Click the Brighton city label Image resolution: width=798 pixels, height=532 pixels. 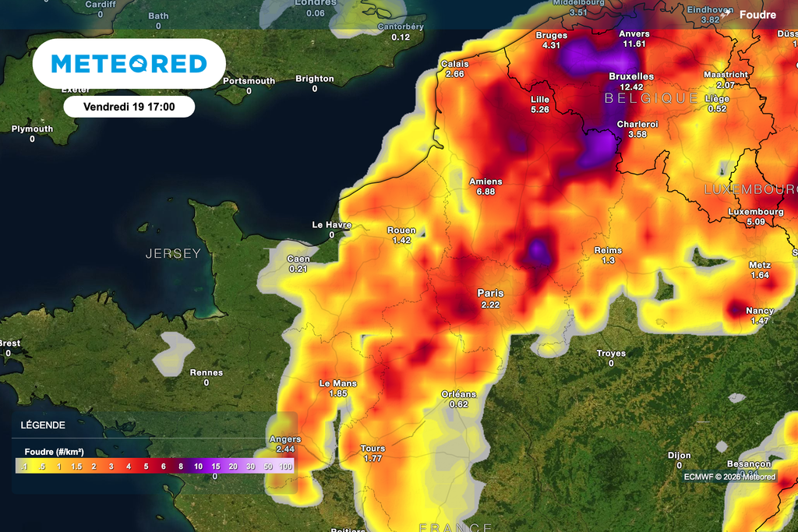point(315,79)
